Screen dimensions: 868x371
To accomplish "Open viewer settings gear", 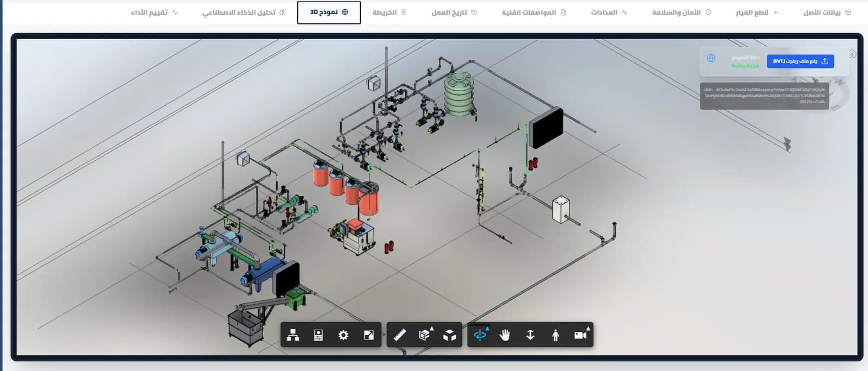I will pos(343,335).
